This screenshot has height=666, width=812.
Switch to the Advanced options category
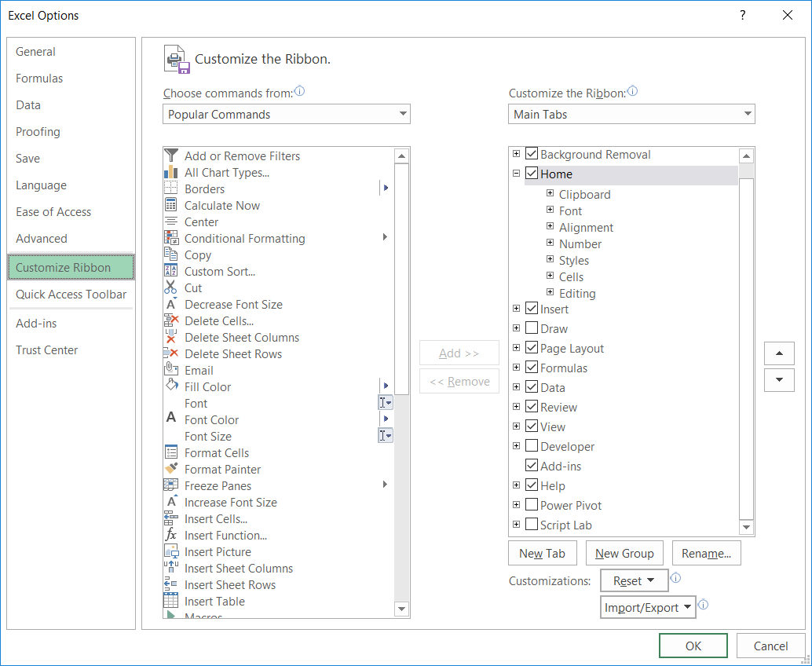tap(42, 238)
